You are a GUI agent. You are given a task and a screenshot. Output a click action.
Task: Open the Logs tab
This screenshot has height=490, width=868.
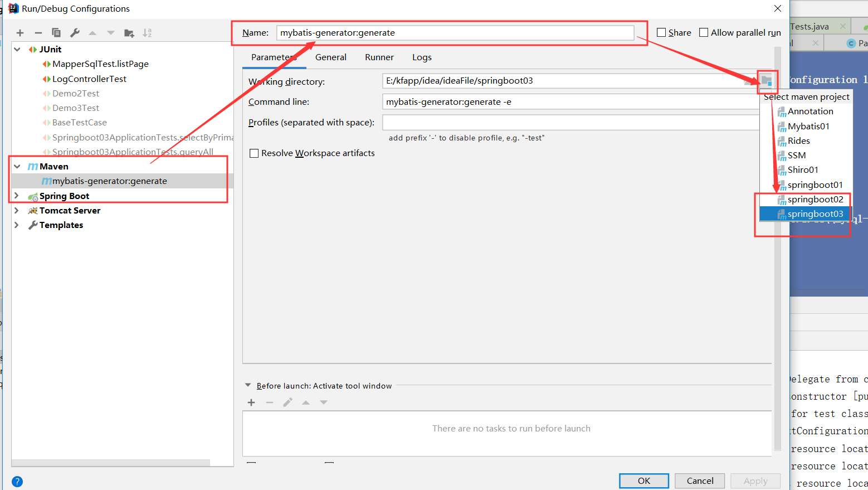click(421, 57)
